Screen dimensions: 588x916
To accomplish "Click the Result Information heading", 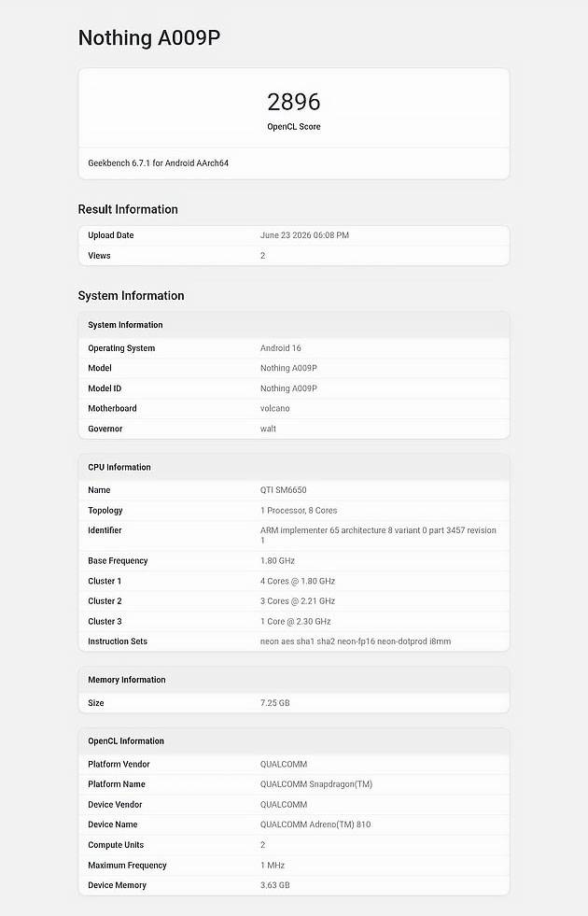I will click(x=128, y=209).
